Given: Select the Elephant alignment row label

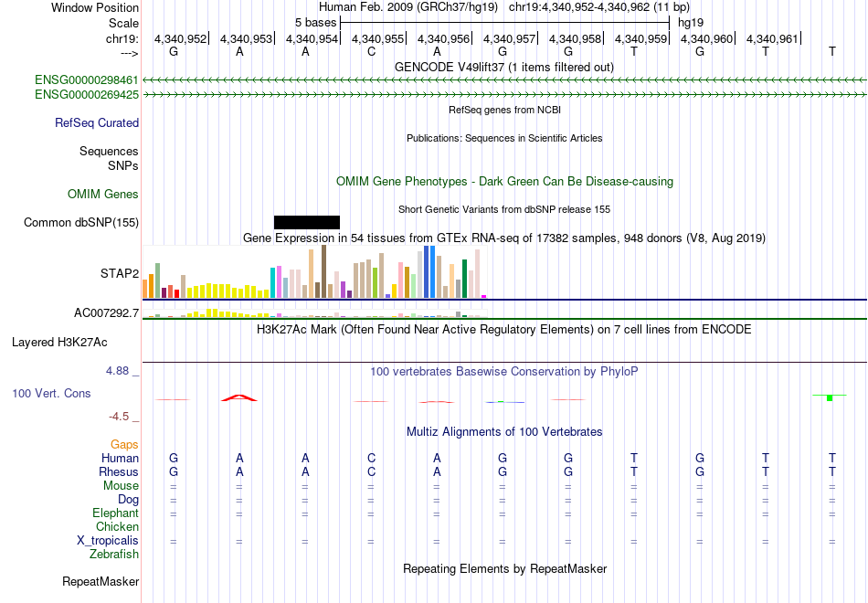Looking at the screenshot, I should [x=116, y=513].
